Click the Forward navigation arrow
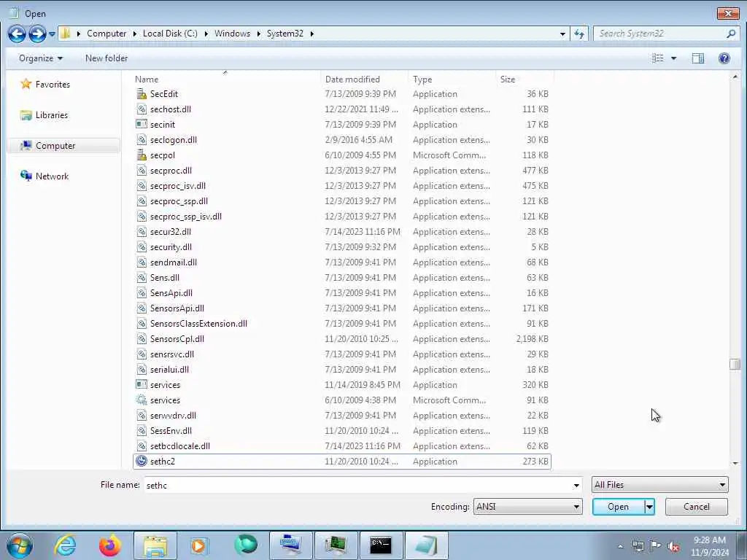 coord(37,34)
